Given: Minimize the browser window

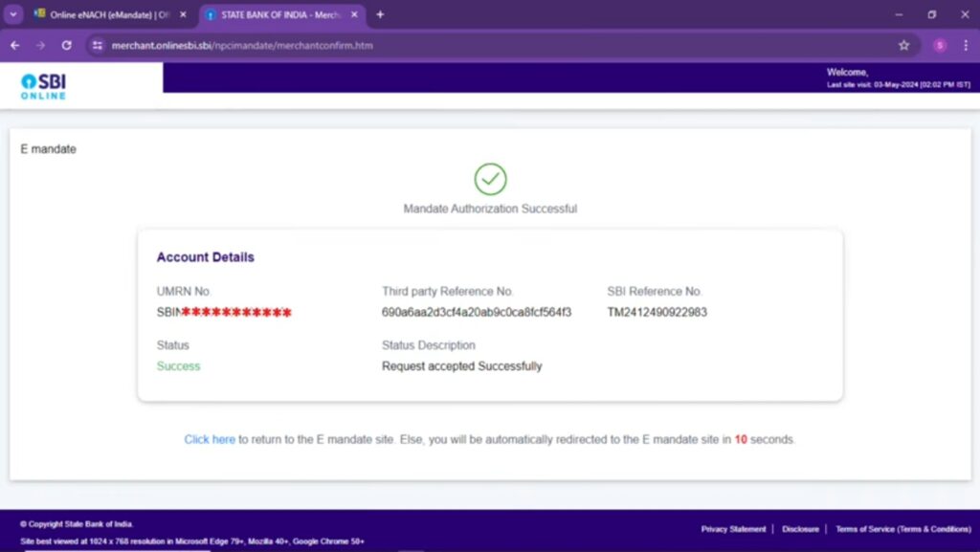Looking at the screenshot, I should 899,14.
